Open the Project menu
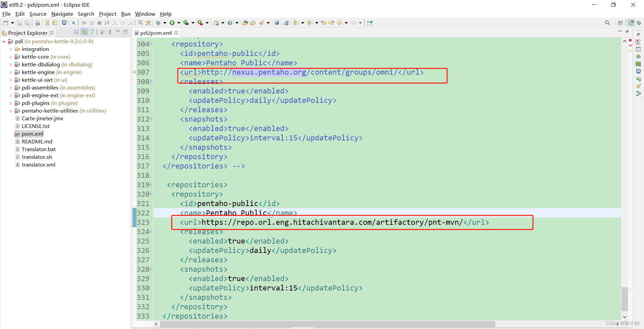Screen dimensions: 644x329 click(x=107, y=14)
